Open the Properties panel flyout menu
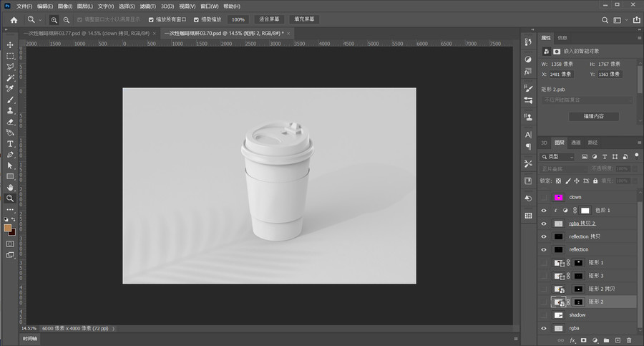The height and width of the screenshot is (346, 644). (x=639, y=37)
